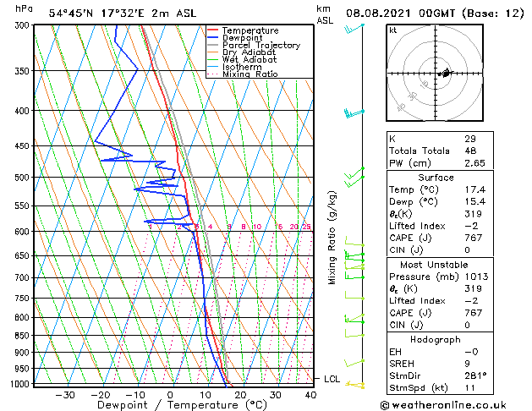The width and height of the screenshot is (532, 411).
Task: Click the 0 temperature axis label
Action: (x=170, y=395)
